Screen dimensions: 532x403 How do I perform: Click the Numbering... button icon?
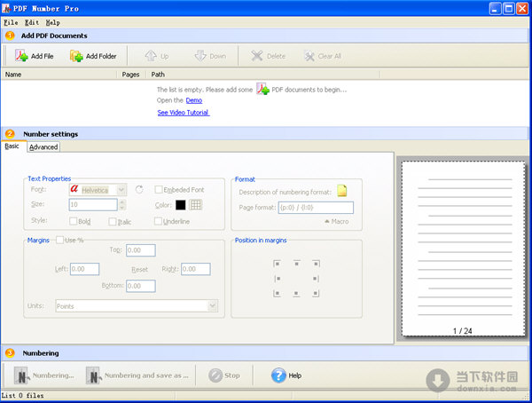[x=21, y=375]
